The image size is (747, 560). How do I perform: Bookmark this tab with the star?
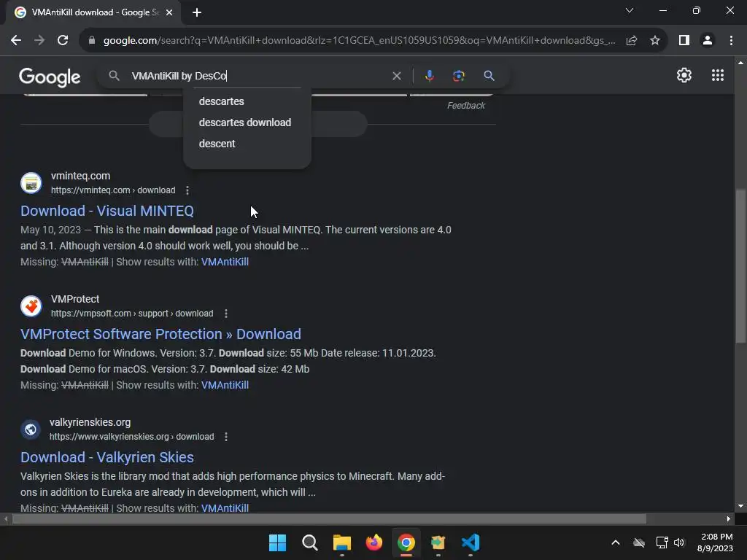pyautogui.click(x=655, y=41)
